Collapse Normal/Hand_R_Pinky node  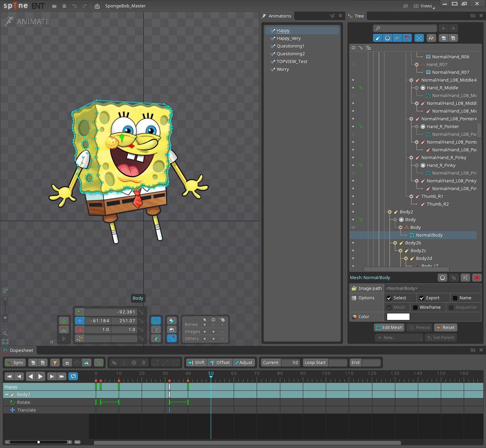(411, 158)
